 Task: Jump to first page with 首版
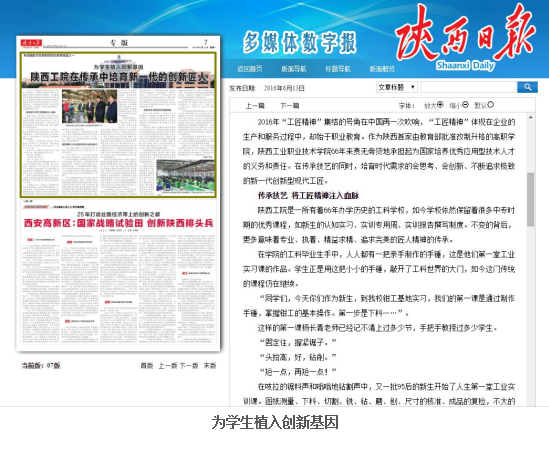pos(147,365)
